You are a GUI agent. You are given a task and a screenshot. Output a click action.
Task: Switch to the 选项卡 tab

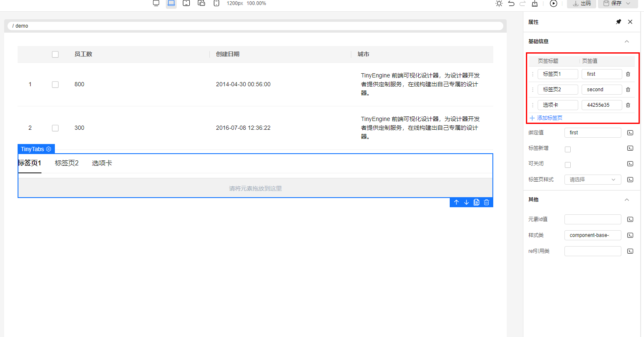point(102,163)
